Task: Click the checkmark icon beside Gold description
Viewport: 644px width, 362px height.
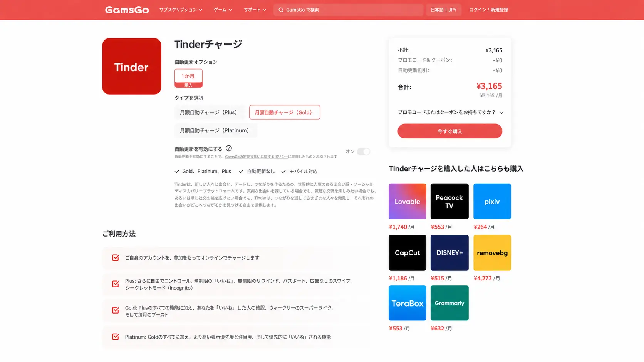Action: click(116, 310)
